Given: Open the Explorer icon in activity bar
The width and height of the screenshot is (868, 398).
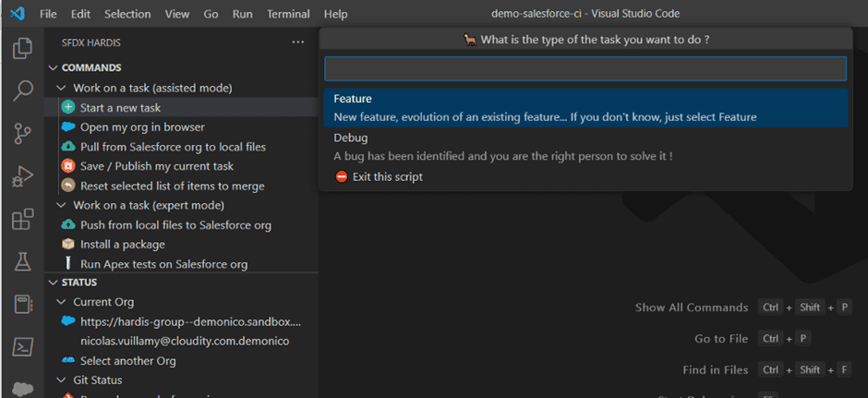Looking at the screenshot, I should pyautogui.click(x=22, y=48).
